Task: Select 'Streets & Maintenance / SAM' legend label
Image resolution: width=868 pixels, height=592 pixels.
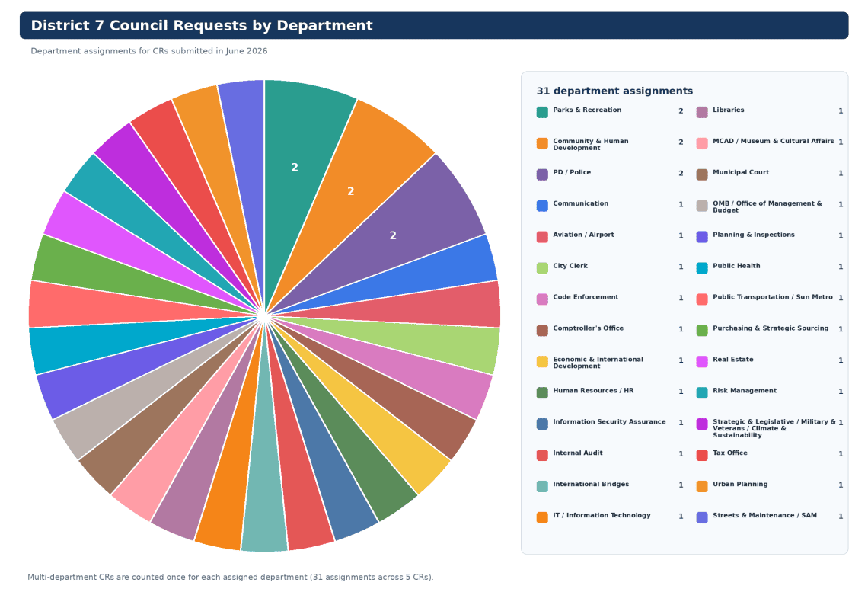Action: tap(764, 515)
